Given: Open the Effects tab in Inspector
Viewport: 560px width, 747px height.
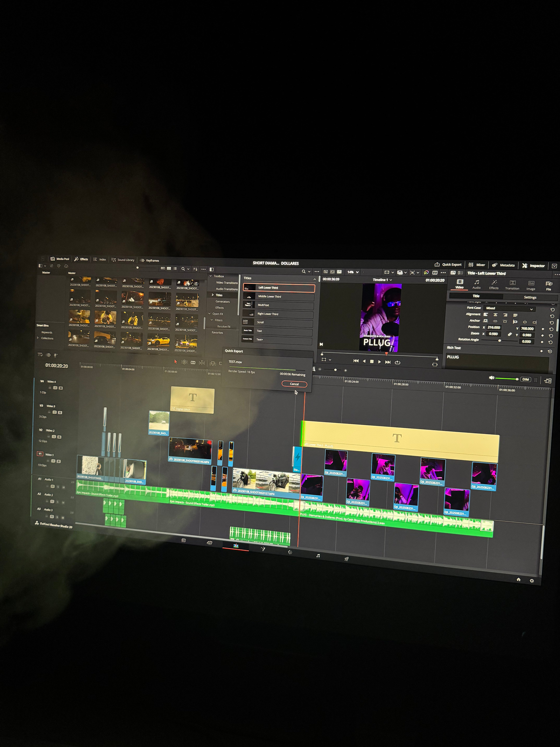Looking at the screenshot, I should pos(494,285).
